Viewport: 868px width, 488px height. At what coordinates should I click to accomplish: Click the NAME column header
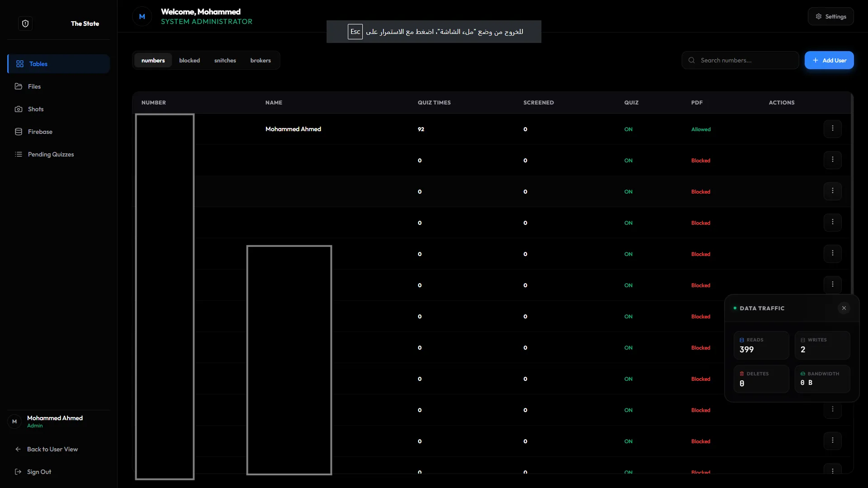tap(274, 103)
